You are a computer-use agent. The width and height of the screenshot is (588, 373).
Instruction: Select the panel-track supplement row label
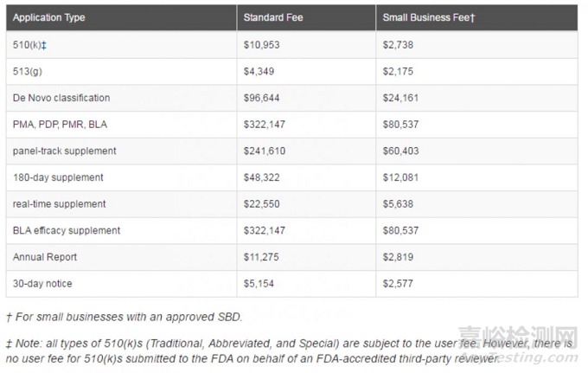click(65, 151)
